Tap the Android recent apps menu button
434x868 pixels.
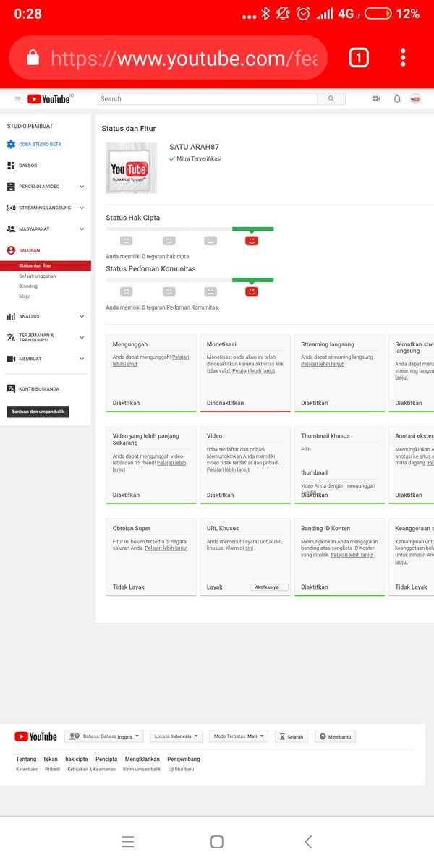click(x=127, y=841)
